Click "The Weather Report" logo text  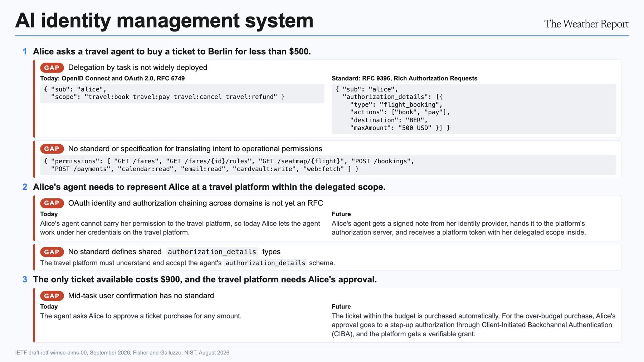[x=586, y=24]
